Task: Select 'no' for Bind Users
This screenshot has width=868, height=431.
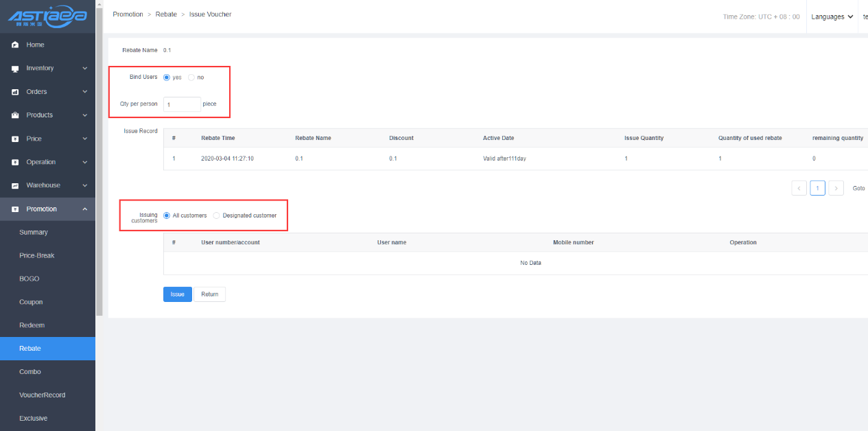Action: tap(191, 78)
